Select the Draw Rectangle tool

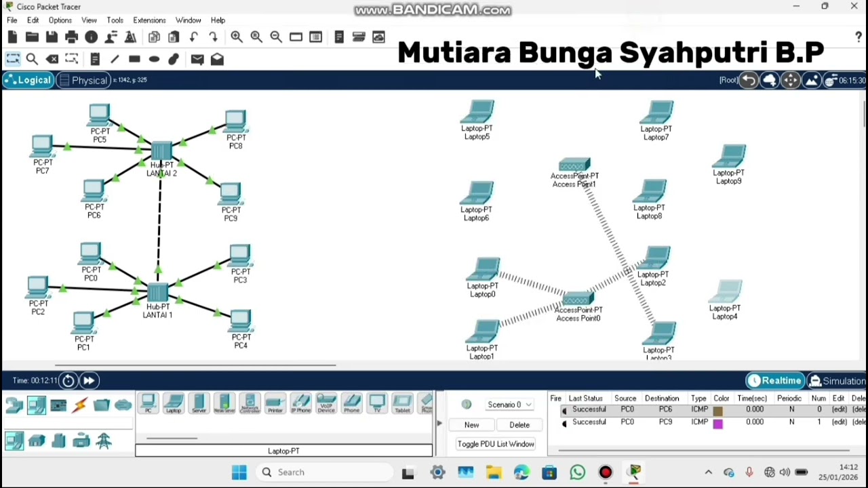[134, 59]
